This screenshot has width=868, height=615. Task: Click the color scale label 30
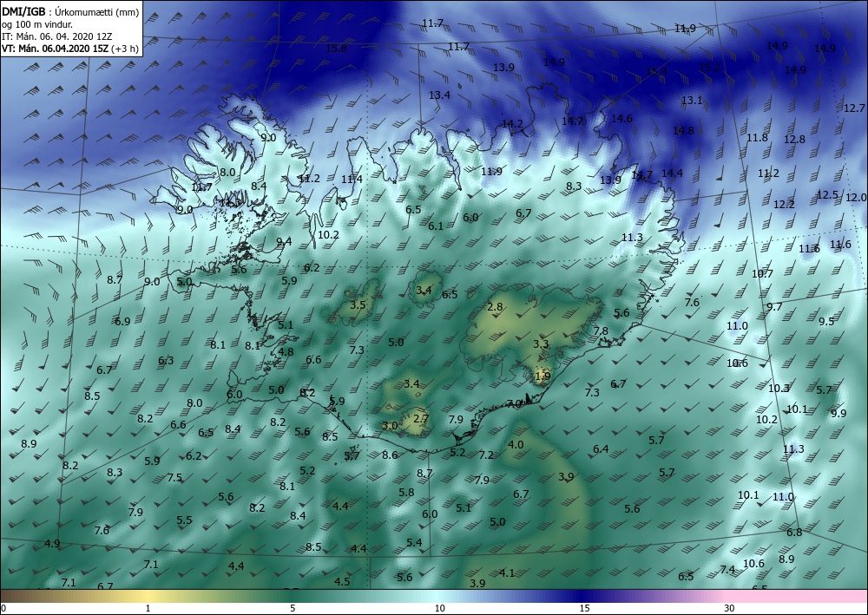tap(729, 608)
